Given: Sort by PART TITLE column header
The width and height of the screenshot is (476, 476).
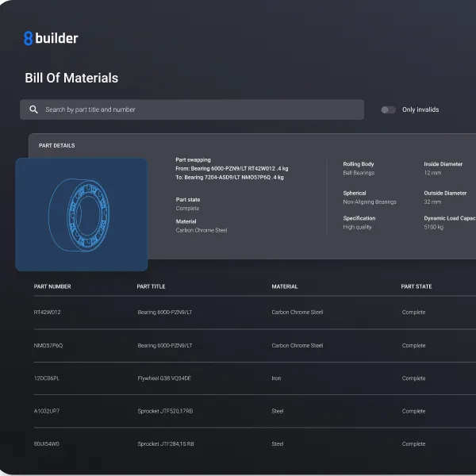Looking at the screenshot, I should tap(151, 286).
